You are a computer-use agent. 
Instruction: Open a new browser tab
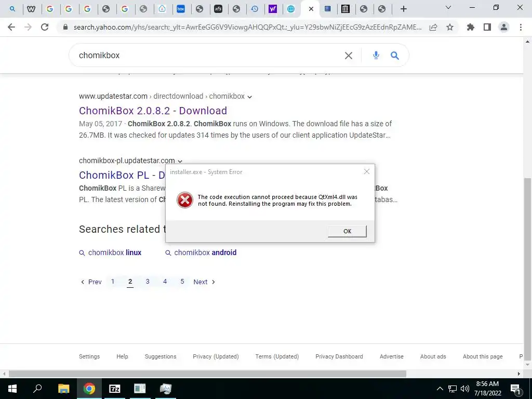pos(403,9)
